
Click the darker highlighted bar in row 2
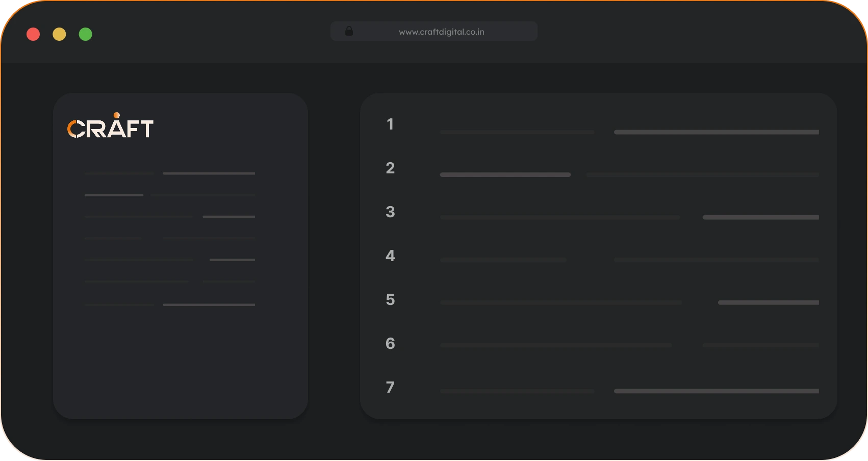505,174
